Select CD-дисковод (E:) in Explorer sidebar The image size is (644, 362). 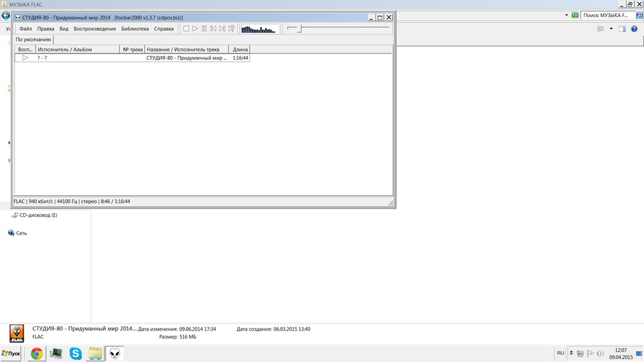[x=35, y=215]
